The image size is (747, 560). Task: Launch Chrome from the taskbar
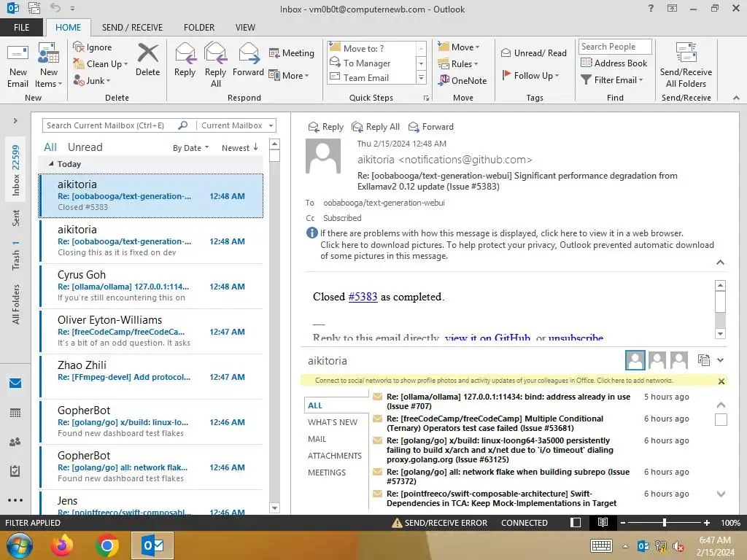click(x=107, y=545)
